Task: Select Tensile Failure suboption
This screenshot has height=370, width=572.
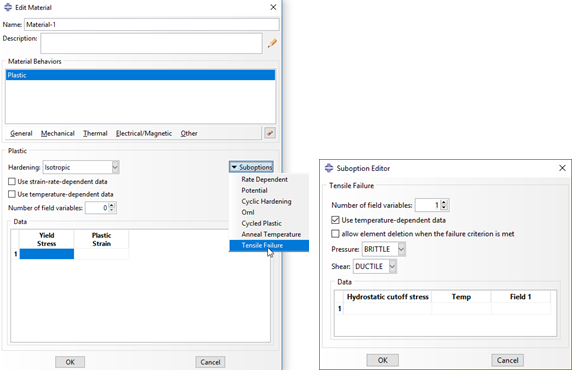Action: pos(269,246)
